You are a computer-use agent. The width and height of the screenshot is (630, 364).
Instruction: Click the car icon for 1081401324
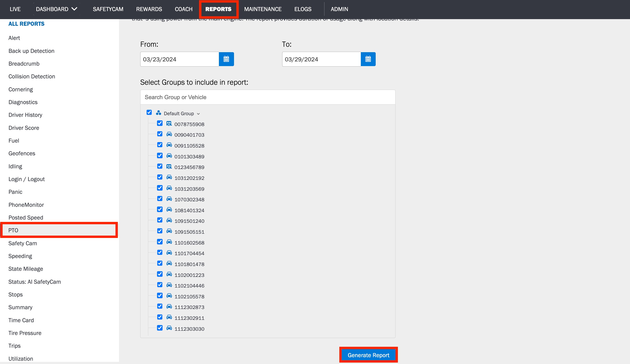click(169, 209)
